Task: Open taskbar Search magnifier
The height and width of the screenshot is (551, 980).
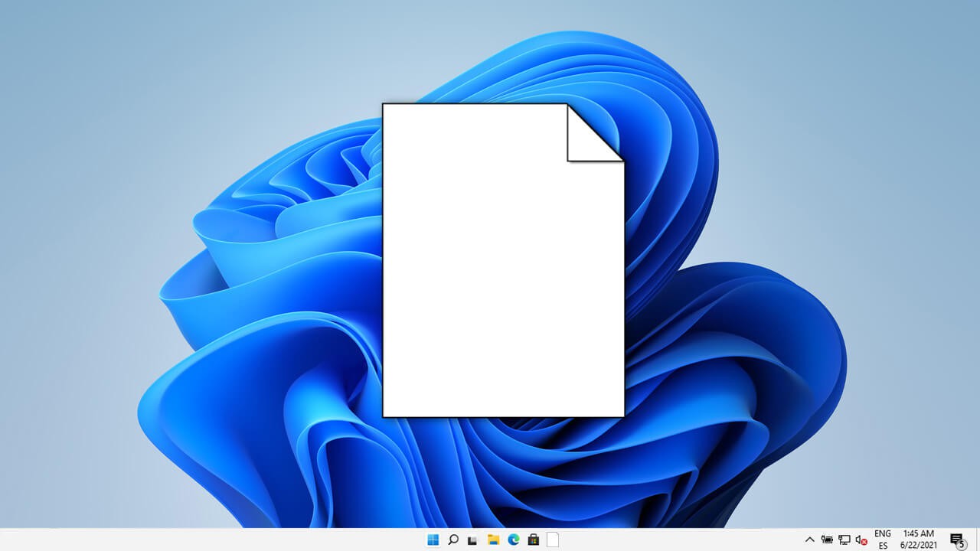Action: [453, 540]
